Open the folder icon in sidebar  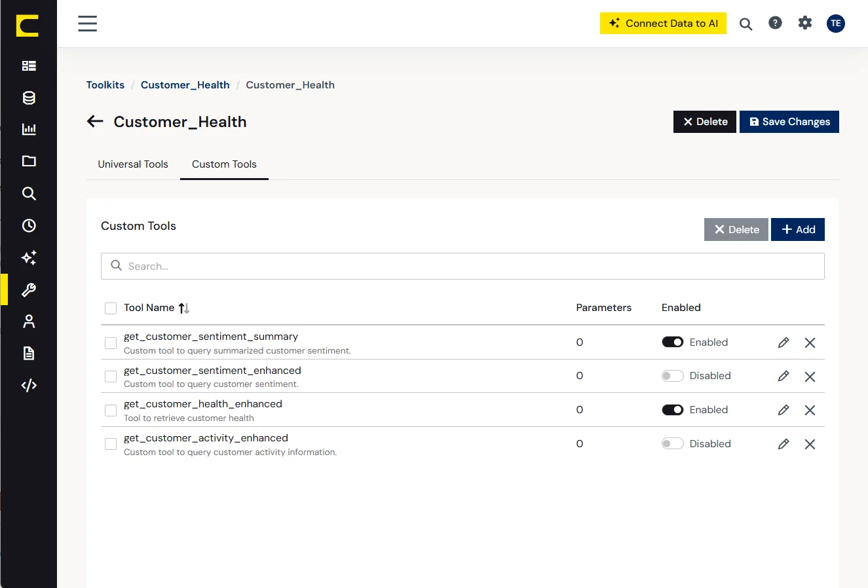tap(29, 161)
